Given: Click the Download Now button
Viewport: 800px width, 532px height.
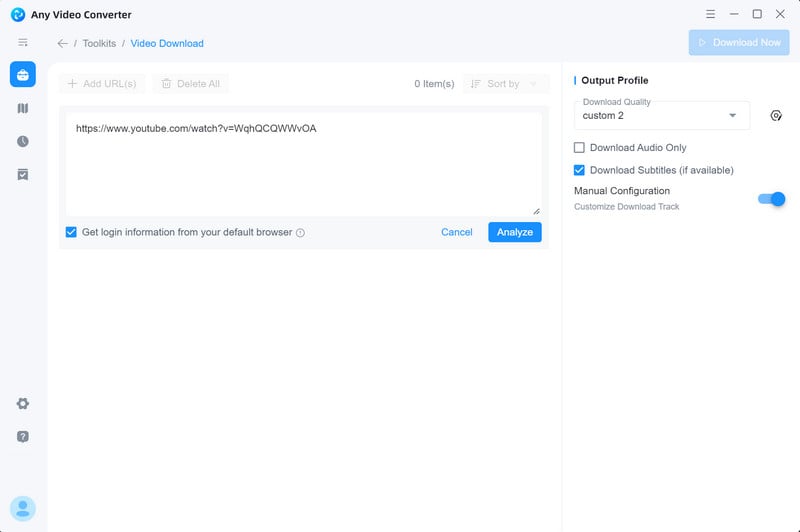Looking at the screenshot, I should [739, 42].
